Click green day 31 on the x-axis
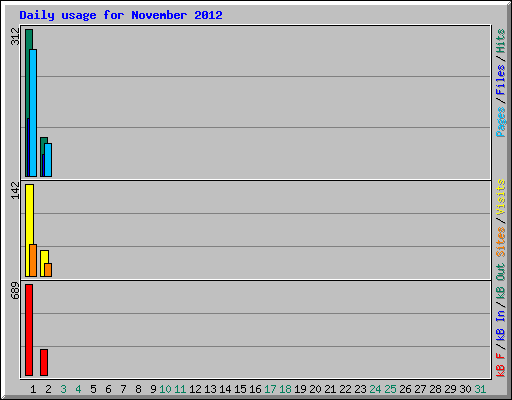 click(x=480, y=389)
